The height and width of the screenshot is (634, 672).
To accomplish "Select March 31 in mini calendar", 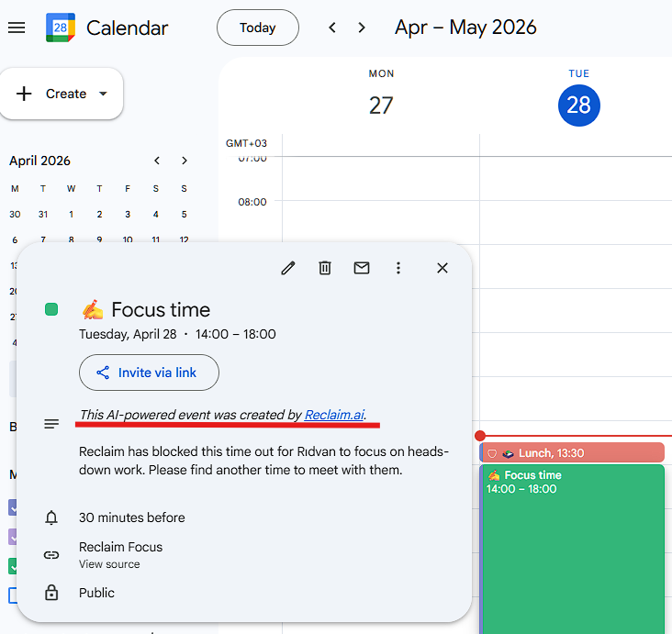I will (x=43, y=214).
